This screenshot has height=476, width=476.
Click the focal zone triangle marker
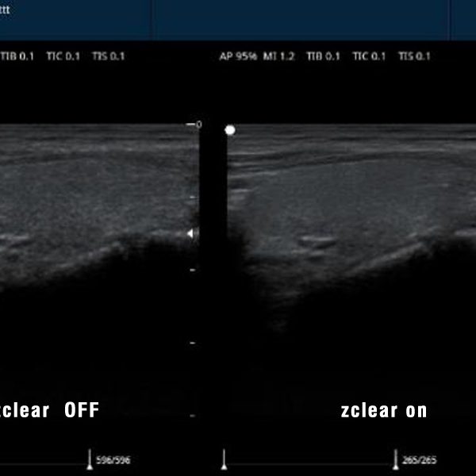(190, 234)
